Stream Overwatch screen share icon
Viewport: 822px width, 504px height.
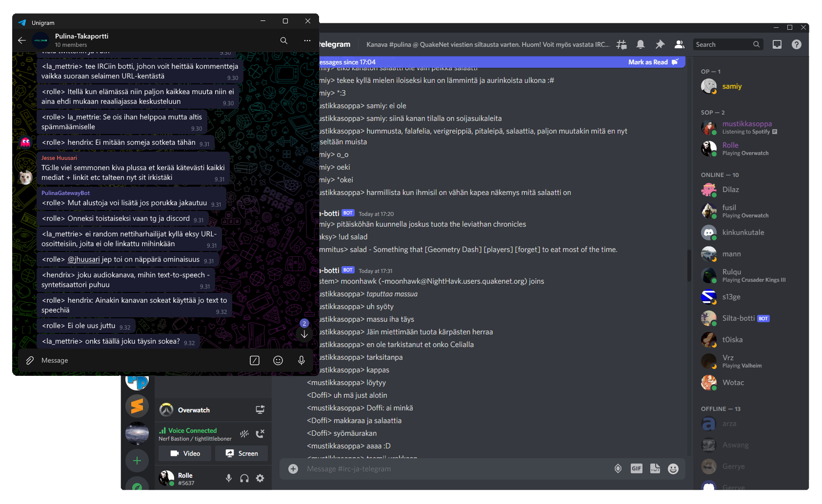[x=261, y=410]
